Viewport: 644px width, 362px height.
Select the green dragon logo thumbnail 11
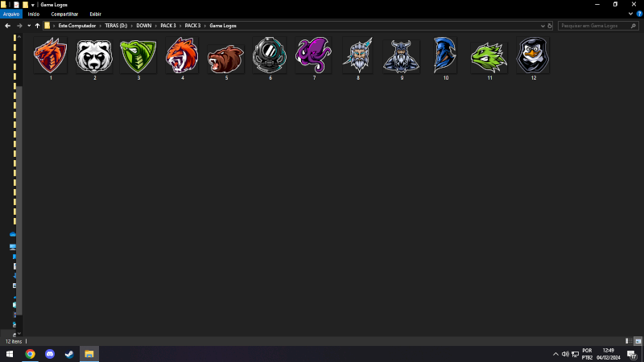(489, 57)
